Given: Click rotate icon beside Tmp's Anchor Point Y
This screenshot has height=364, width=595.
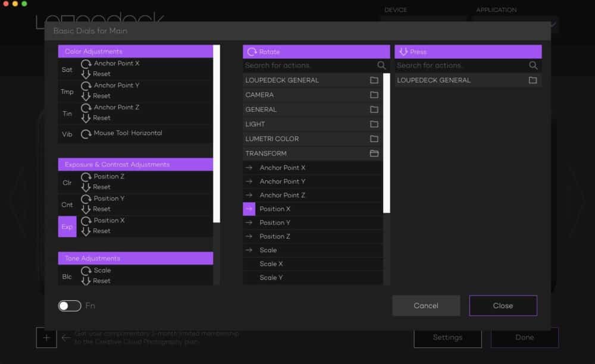Looking at the screenshot, I should (x=86, y=86).
